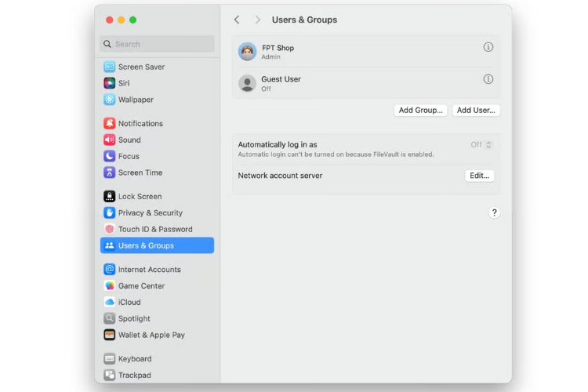Go forward with the right chevron

coord(257,20)
